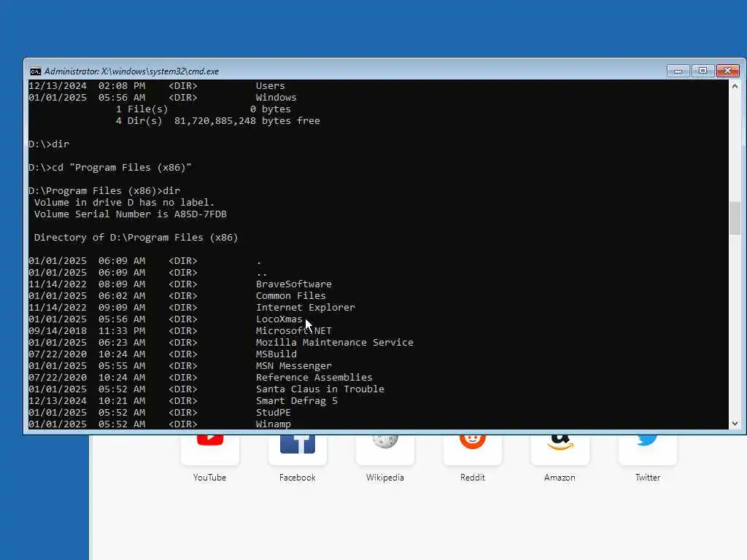Open the Reddit shortcut tile

pyautogui.click(x=473, y=449)
